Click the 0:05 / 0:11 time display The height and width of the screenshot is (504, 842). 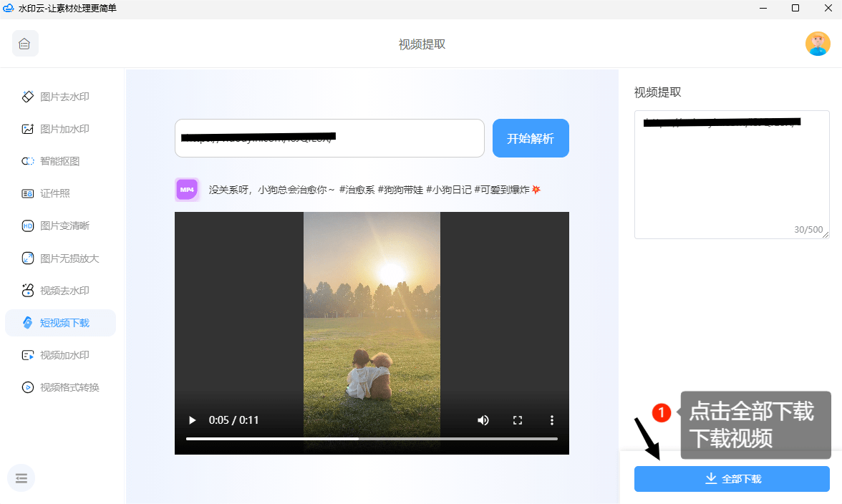[x=233, y=420]
